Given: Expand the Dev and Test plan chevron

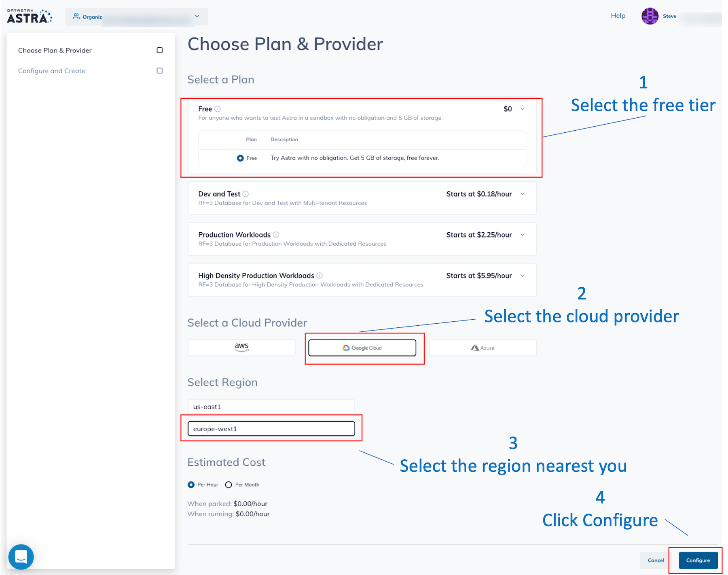Looking at the screenshot, I should click(523, 194).
